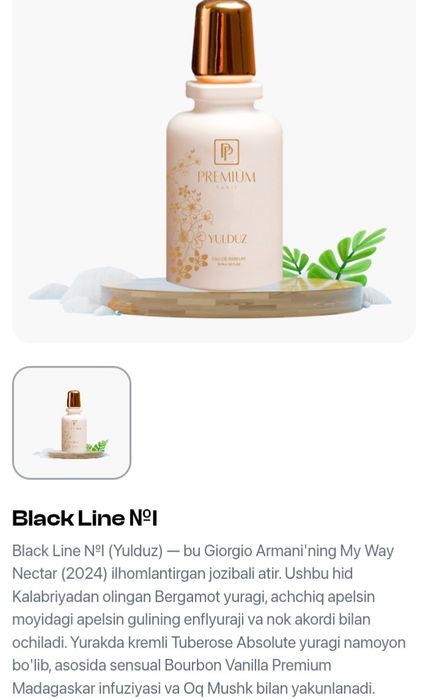
Task: Select the Yulduz perfume thumbnail
Action: [72, 423]
